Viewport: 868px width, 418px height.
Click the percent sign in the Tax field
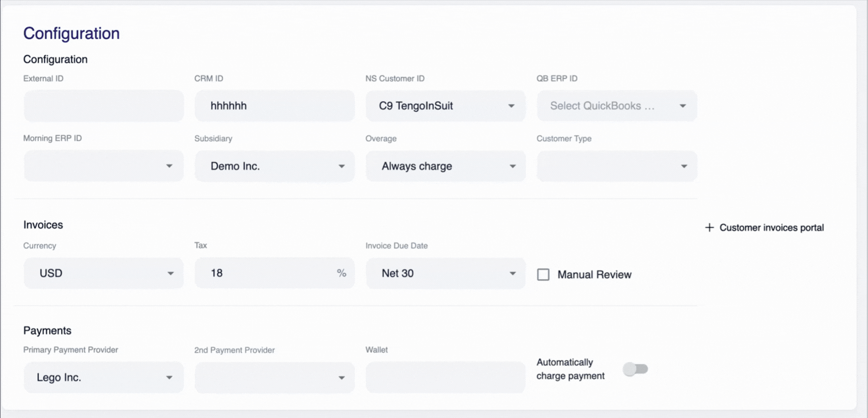point(342,273)
